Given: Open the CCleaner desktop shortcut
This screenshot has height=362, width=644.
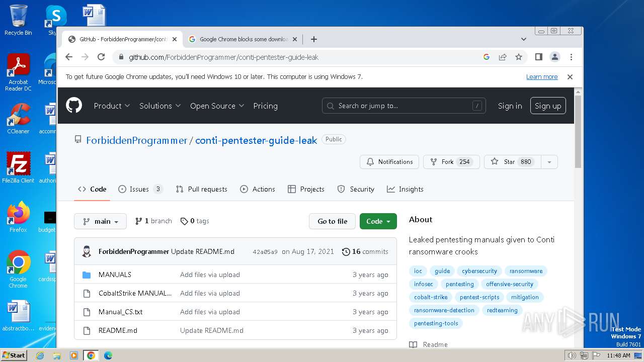Looking at the screenshot, I should click(x=18, y=119).
